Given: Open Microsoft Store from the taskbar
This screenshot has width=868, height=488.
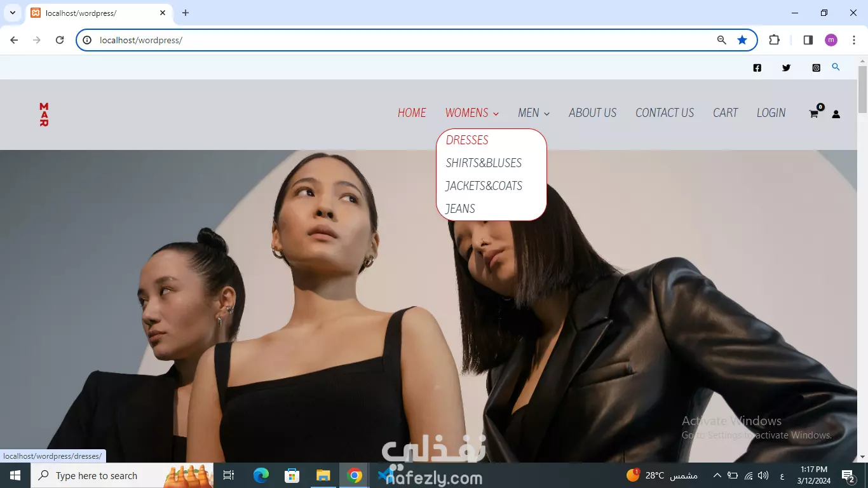Looking at the screenshot, I should (x=292, y=475).
